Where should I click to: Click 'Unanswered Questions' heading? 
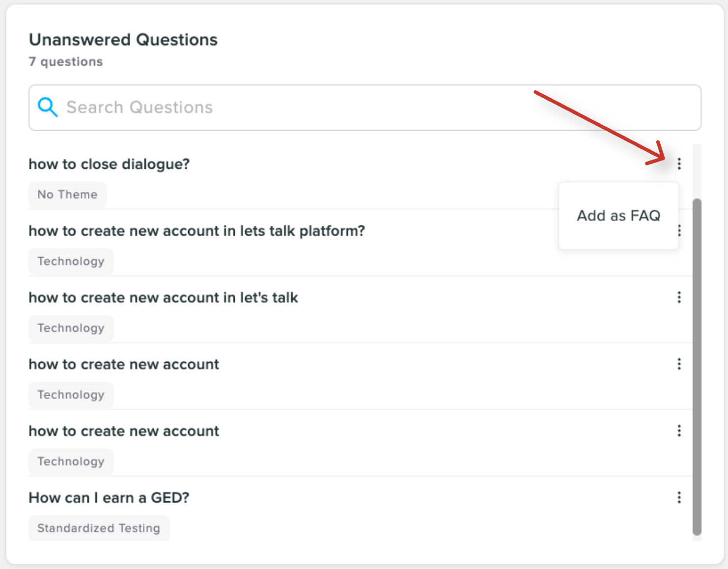[x=123, y=40]
